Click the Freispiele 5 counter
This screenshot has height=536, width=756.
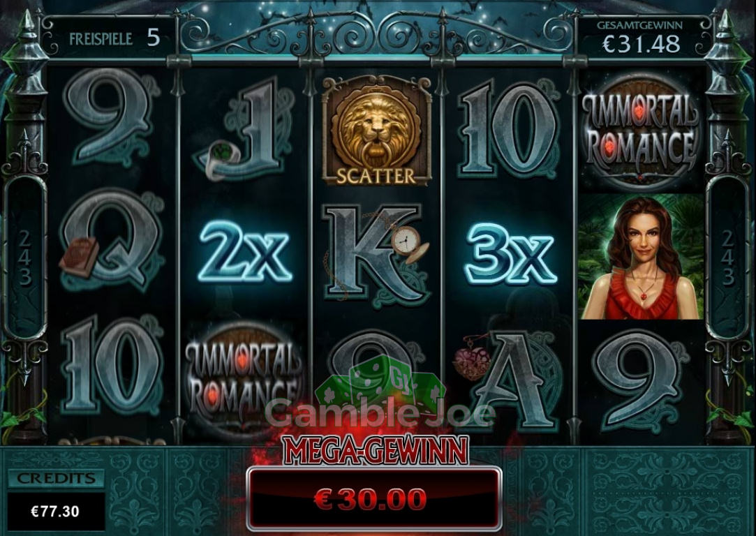click(x=114, y=38)
